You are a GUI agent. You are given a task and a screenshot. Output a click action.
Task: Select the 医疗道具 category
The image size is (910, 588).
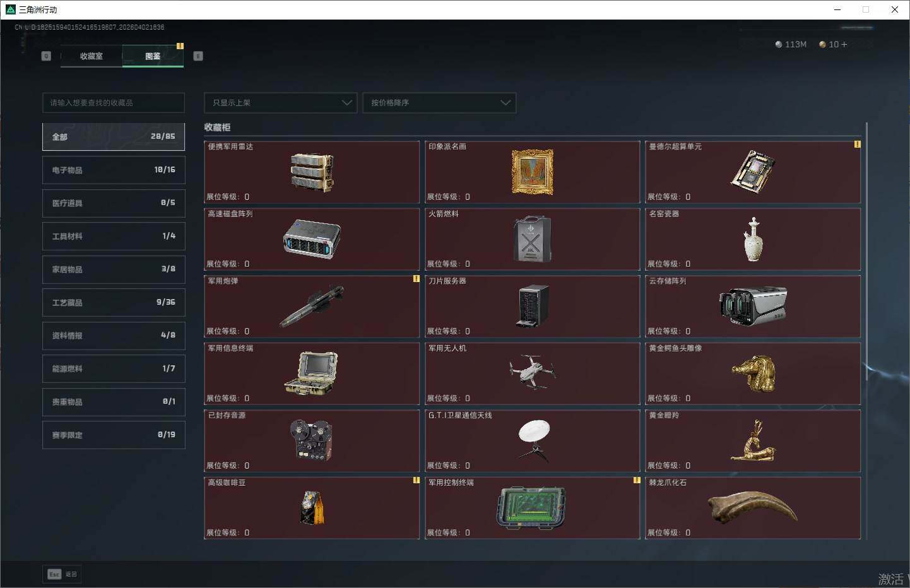point(114,203)
